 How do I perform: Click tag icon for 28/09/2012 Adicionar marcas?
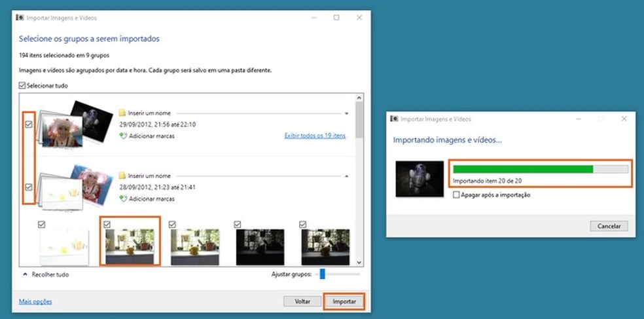[123, 198]
